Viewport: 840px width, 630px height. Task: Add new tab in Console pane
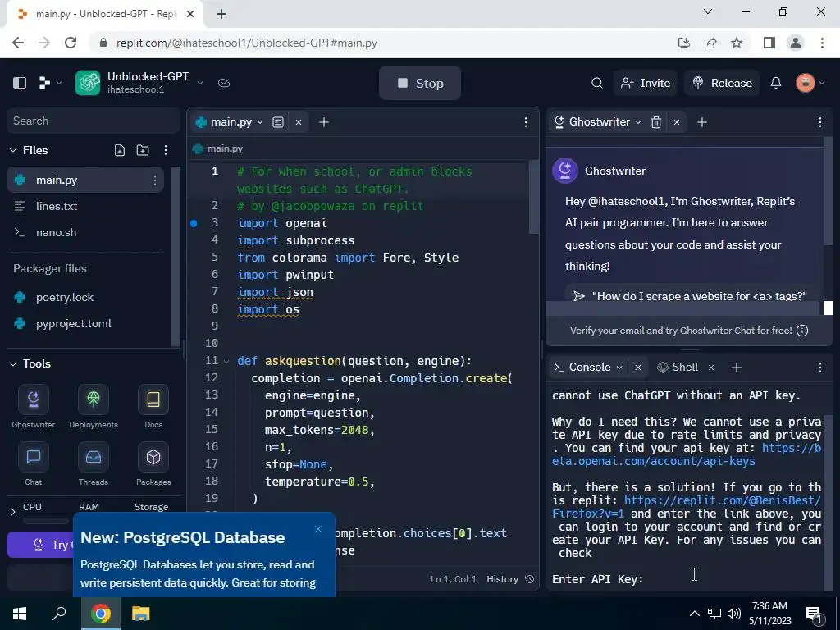[x=737, y=367]
